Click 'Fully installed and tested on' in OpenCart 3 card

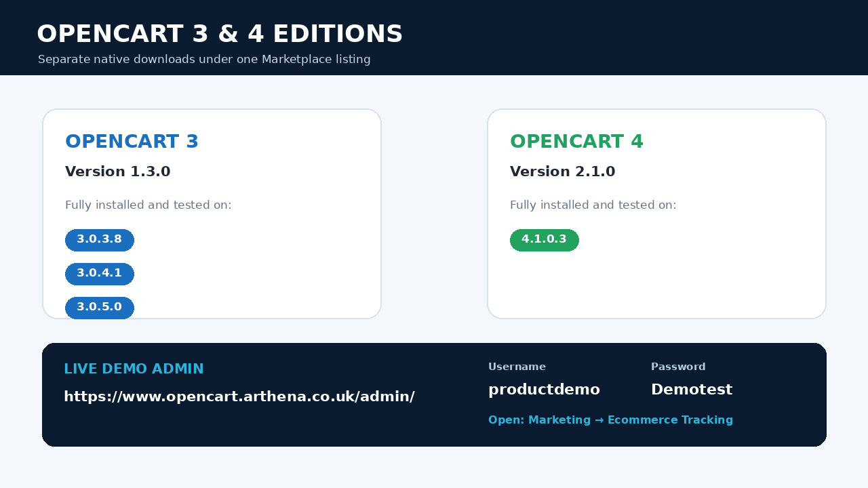(x=148, y=205)
